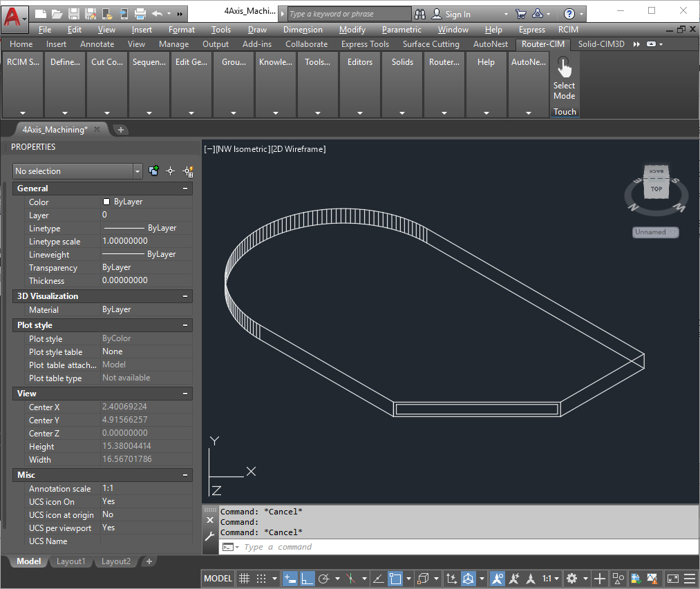Click the Workspace Switching gear icon
Viewport: 700px width, 589px height.
(x=571, y=579)
